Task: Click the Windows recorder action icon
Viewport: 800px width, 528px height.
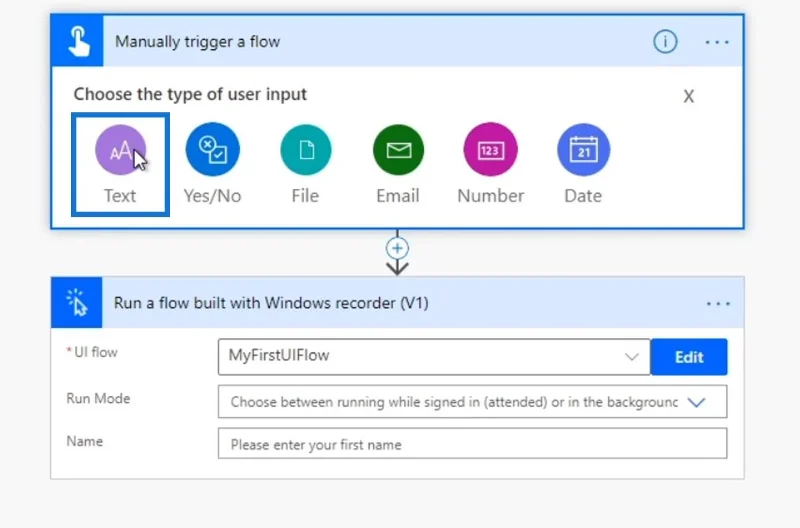Action: coord(77,303)
